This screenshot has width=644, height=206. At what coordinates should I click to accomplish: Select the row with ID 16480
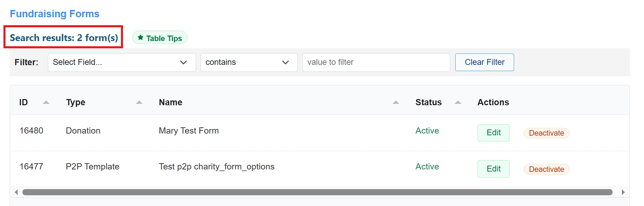pyautogui.click(x=31, y=131)
